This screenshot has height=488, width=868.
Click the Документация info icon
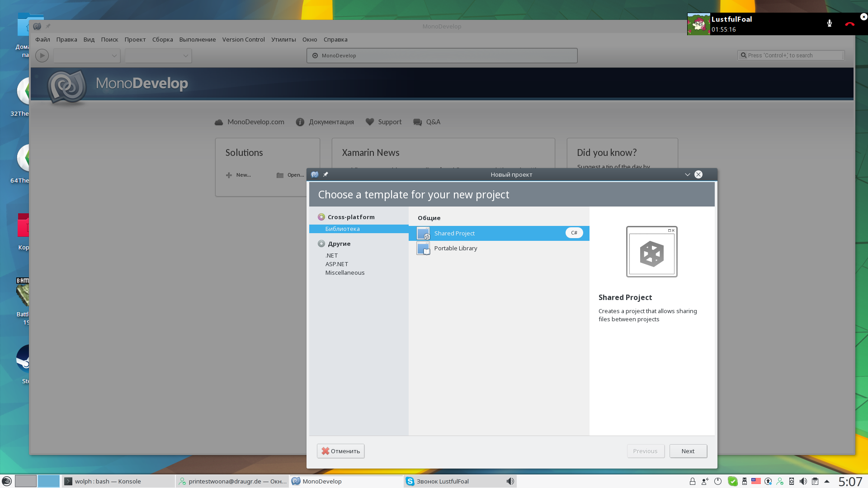coord(300,122)
